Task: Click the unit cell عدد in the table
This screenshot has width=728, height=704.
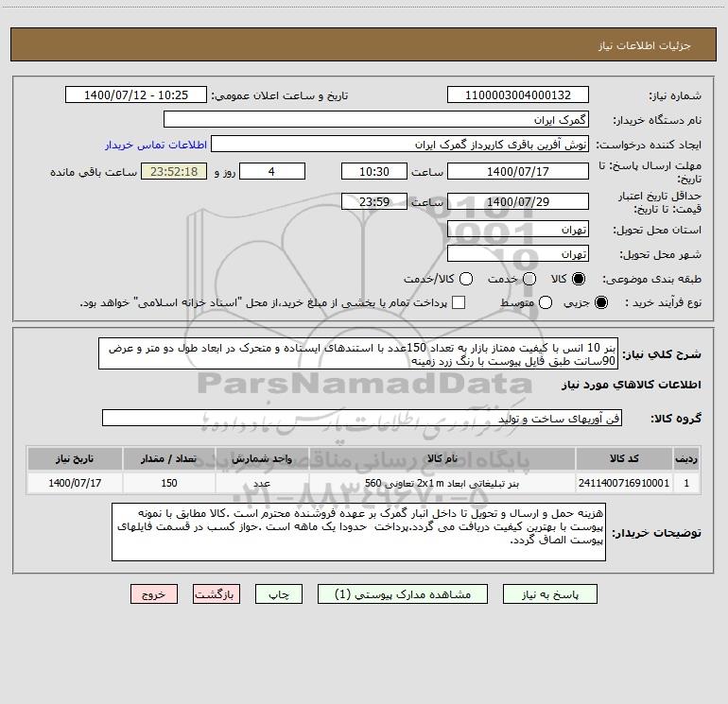Action: [262, 483]
